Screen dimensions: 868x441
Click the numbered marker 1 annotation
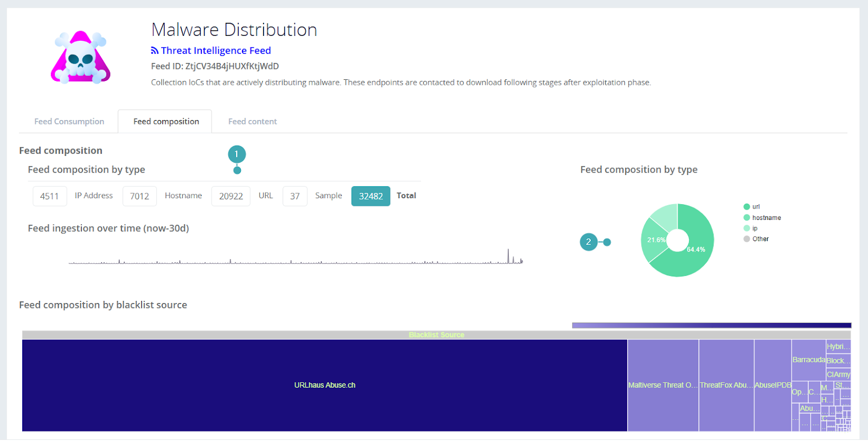[x=237, y=154]
